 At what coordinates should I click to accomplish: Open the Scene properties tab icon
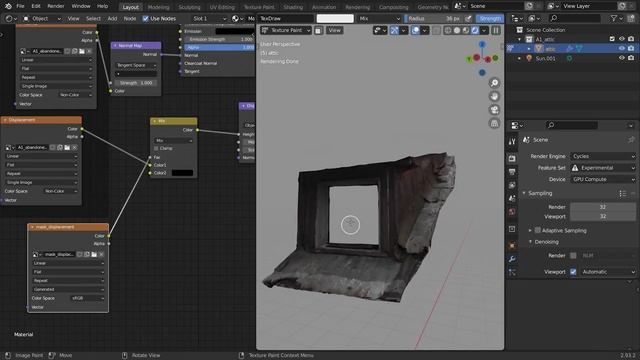(x=512, y=199)
